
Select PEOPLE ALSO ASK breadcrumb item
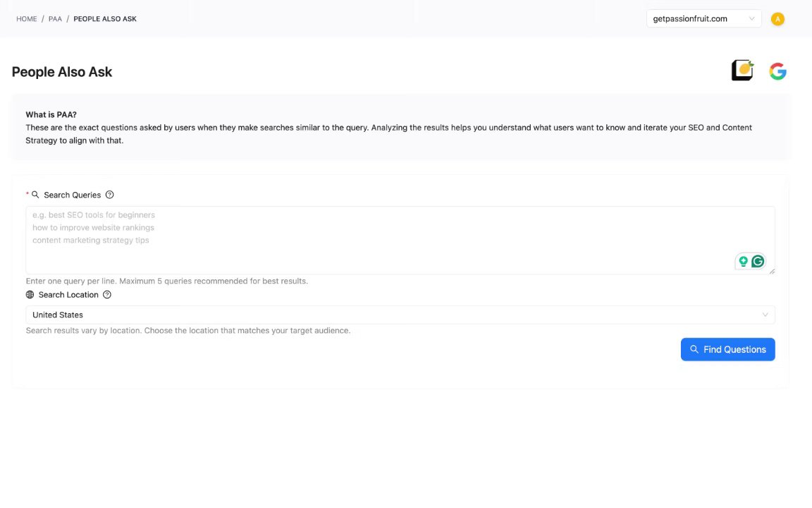point(105,19)
